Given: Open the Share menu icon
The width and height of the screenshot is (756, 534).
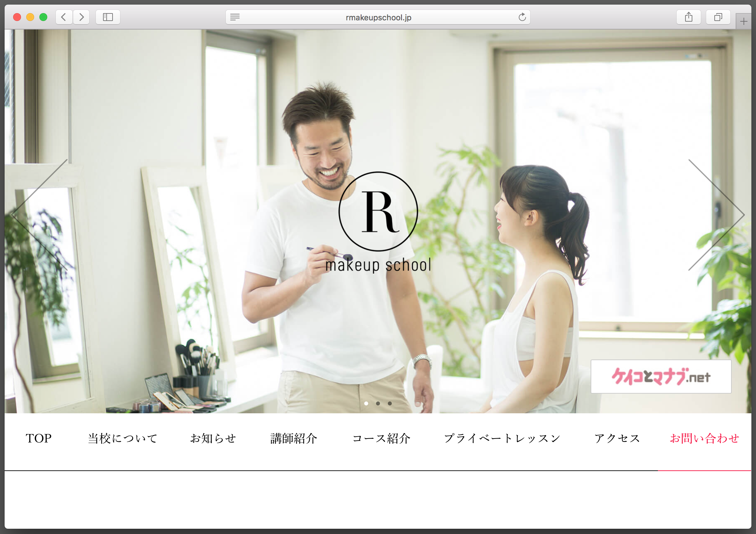Looking at the screenshot, I should [x=688, y=17].
